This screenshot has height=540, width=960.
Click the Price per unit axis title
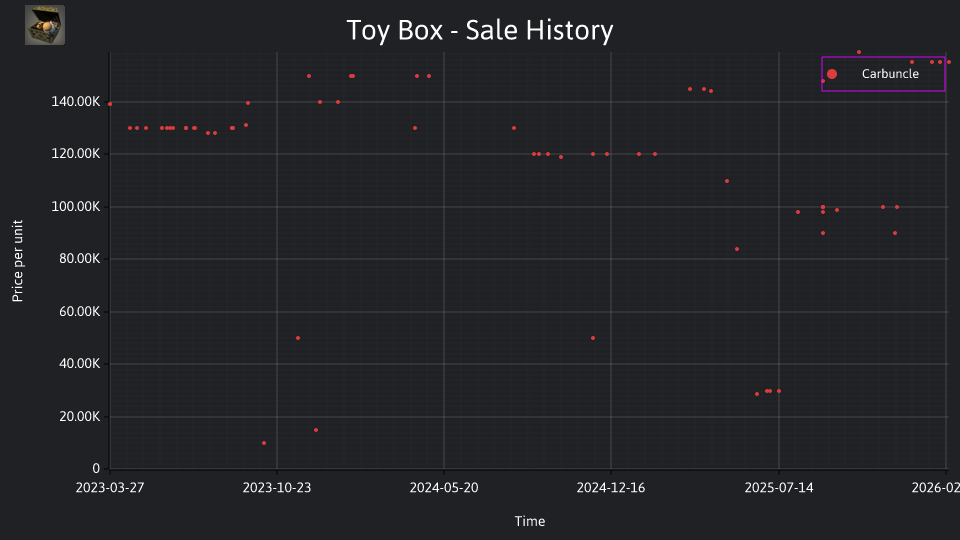[x=18, y=261]
